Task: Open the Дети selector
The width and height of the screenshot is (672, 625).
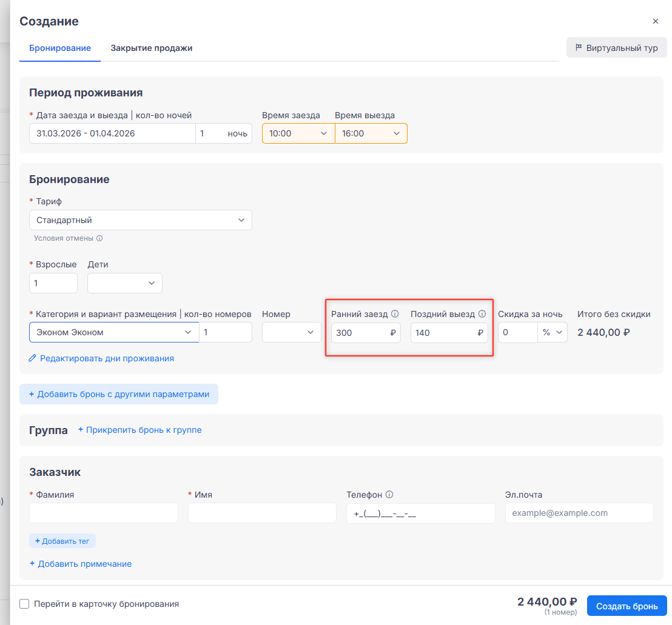Action: (125, 283)
